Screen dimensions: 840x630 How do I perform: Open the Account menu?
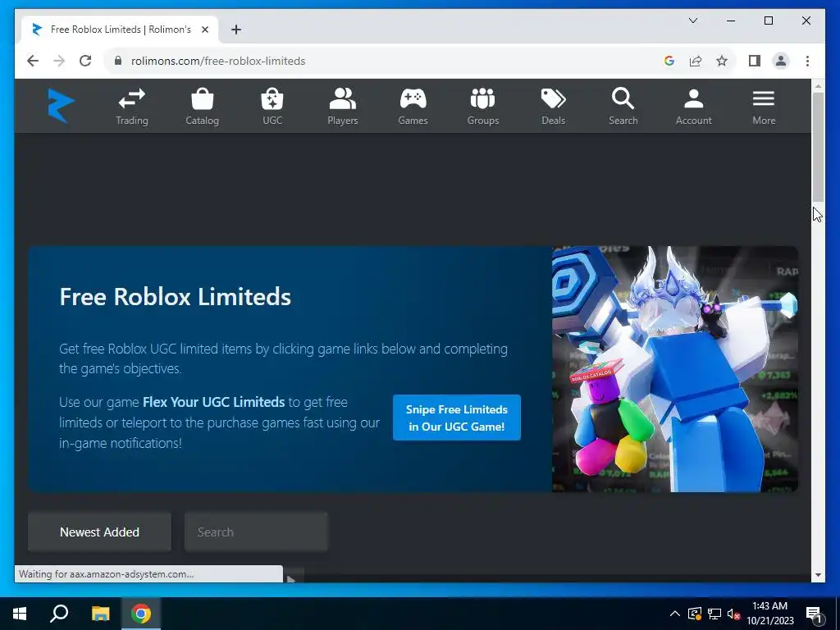tap(694, 107)
